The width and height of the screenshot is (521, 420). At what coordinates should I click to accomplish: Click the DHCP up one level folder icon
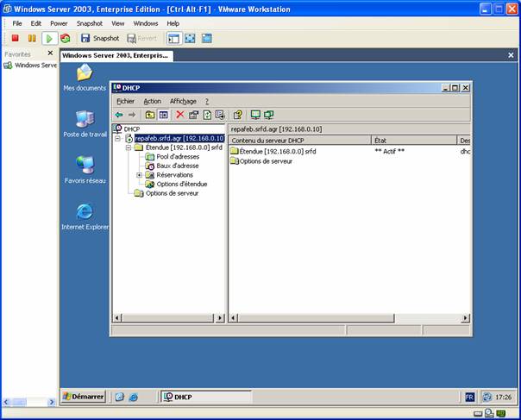(150, 115)
